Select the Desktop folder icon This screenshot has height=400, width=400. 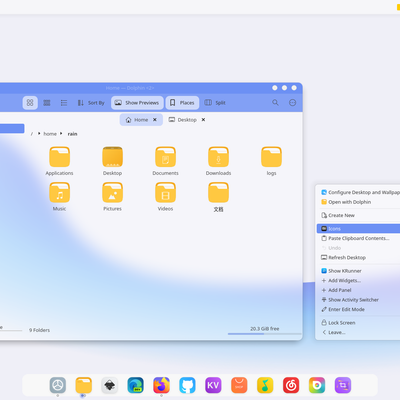(112, 161)
